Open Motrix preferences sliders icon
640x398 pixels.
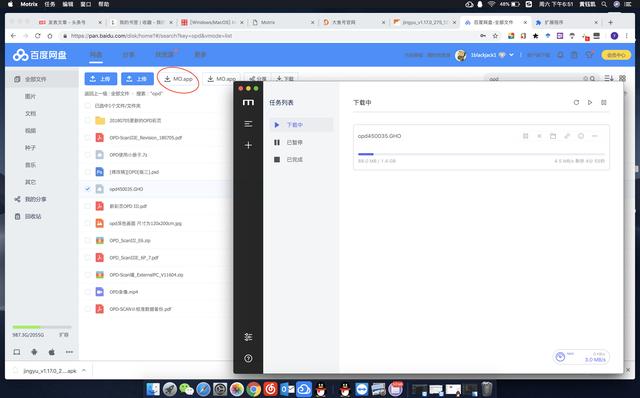coord(248,337)
